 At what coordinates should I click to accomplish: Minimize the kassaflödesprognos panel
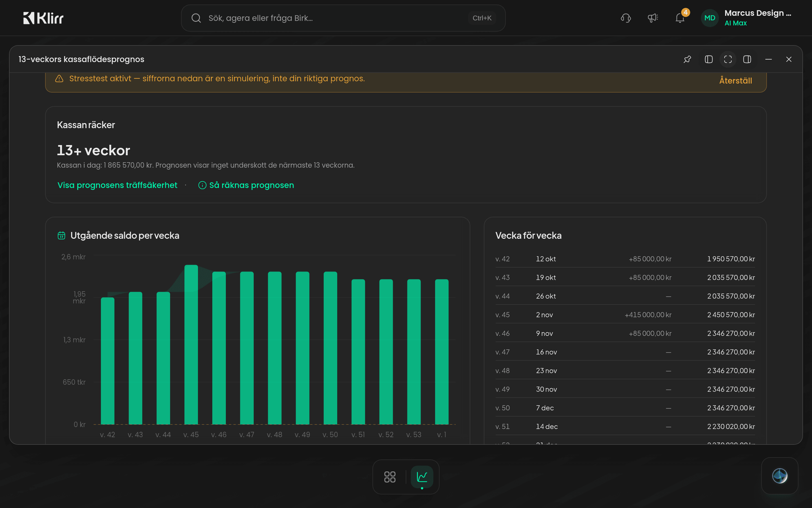768,60
